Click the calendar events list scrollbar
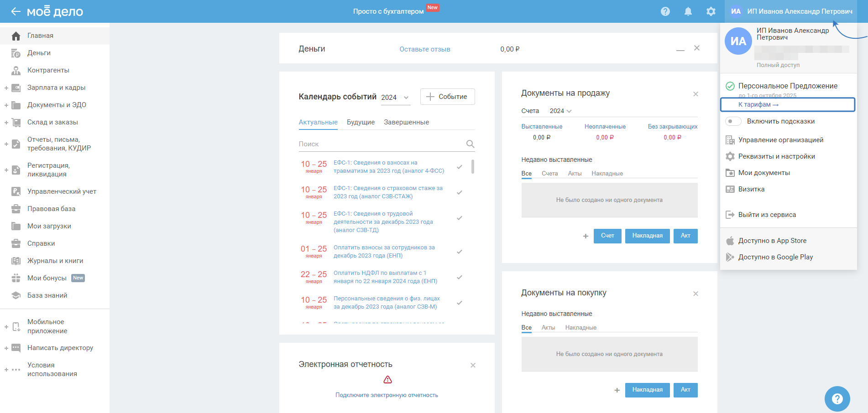Viewport: 868px width, 413px height. point(472,167)
